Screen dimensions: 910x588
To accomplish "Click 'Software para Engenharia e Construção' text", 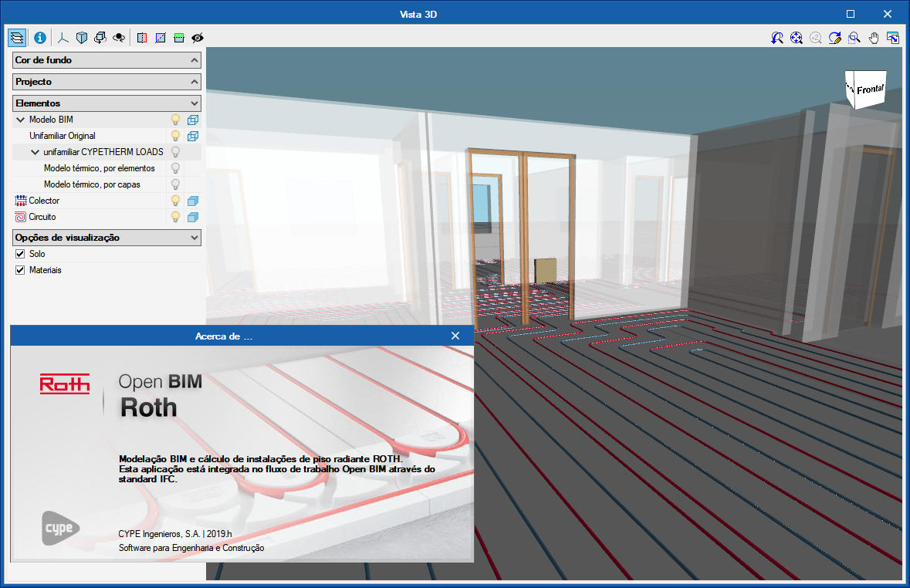I will click(191, 548).
